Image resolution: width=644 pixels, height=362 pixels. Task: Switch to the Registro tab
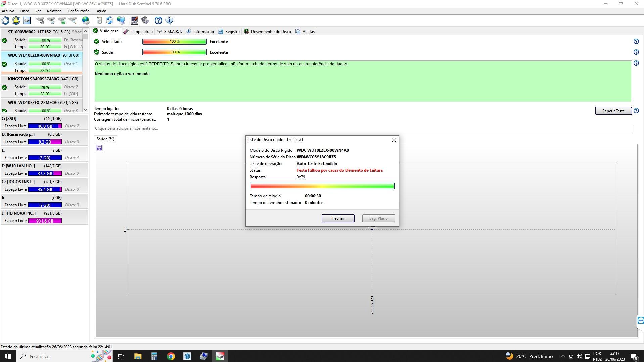[x=229, y=32]
